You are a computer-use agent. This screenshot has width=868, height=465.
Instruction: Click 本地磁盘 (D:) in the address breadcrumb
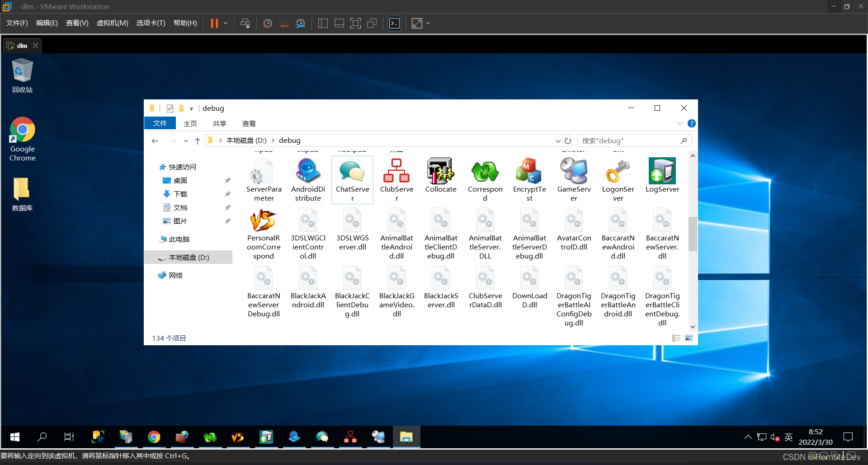246,141
